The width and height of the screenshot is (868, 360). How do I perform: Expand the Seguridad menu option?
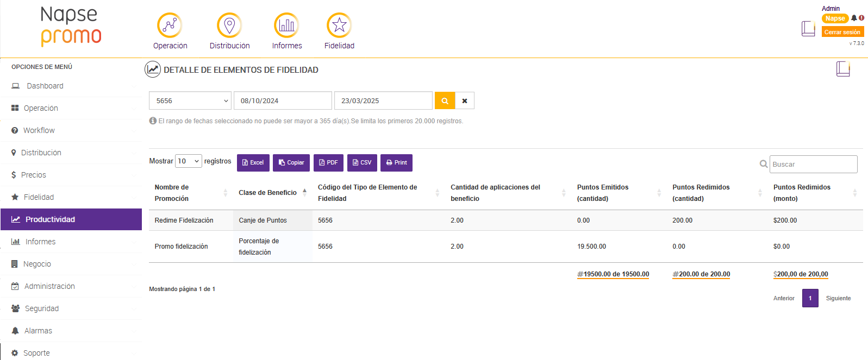pos(42,308)
